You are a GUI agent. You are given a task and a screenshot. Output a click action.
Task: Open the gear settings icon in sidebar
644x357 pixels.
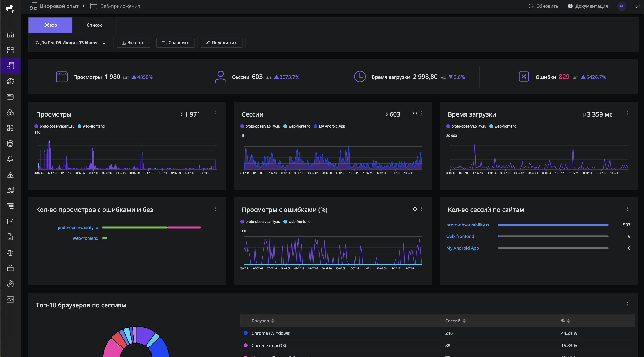click(x=10, y=284)
